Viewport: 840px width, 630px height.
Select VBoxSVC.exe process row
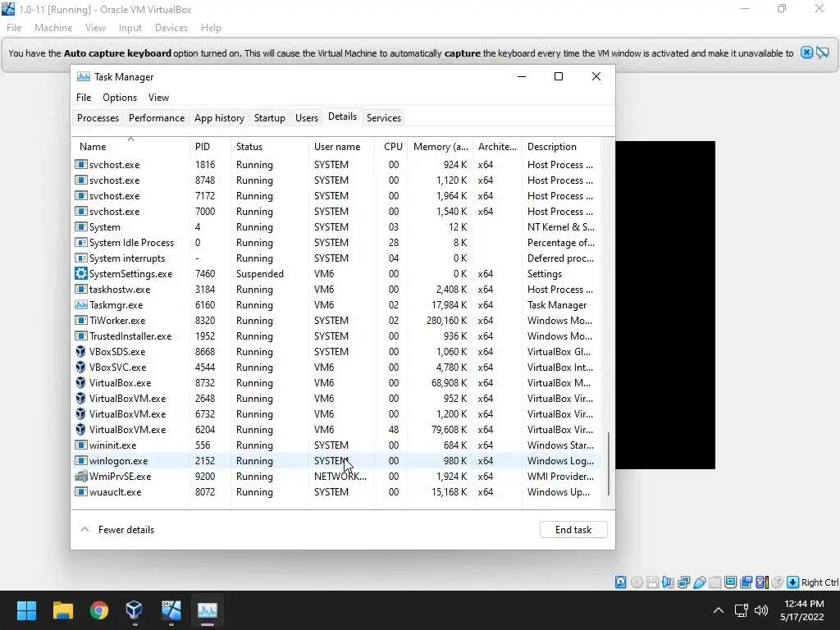pyautogui.click(x=336, y=367)
